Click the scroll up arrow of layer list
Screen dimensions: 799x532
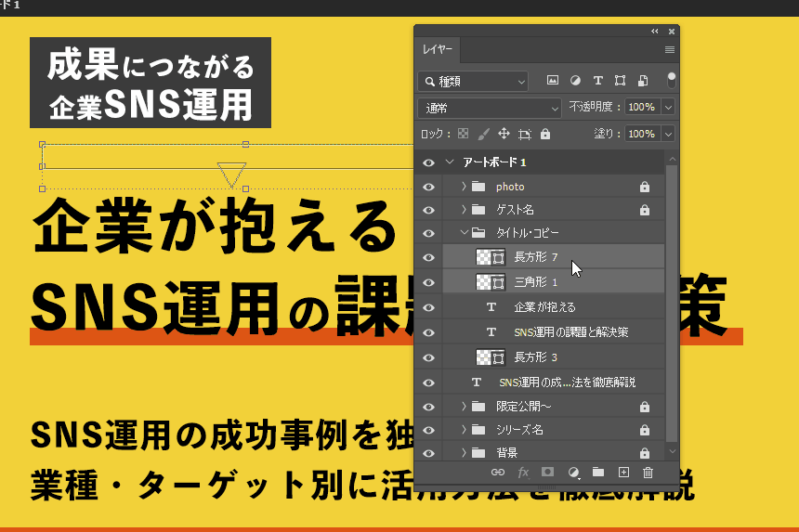point(672,160)
